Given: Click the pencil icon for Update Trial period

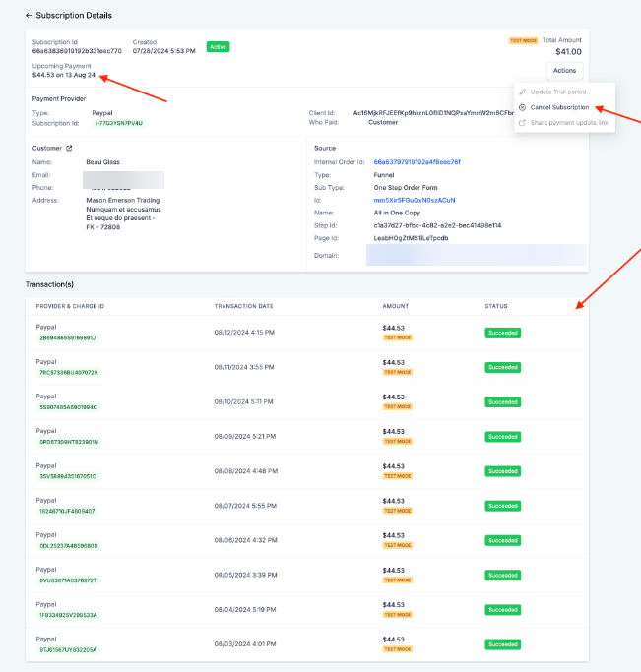Looking at the screenshot, I should (x=522, y=92).
